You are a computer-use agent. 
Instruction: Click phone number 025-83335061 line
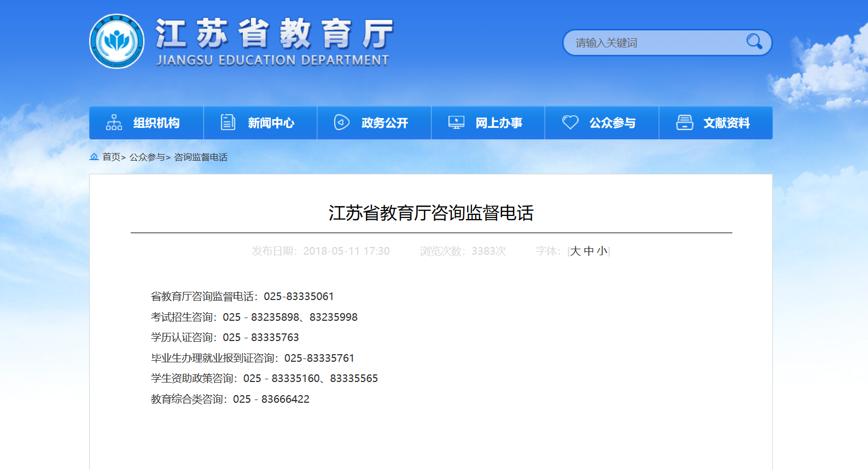click(x=242, y=296)
